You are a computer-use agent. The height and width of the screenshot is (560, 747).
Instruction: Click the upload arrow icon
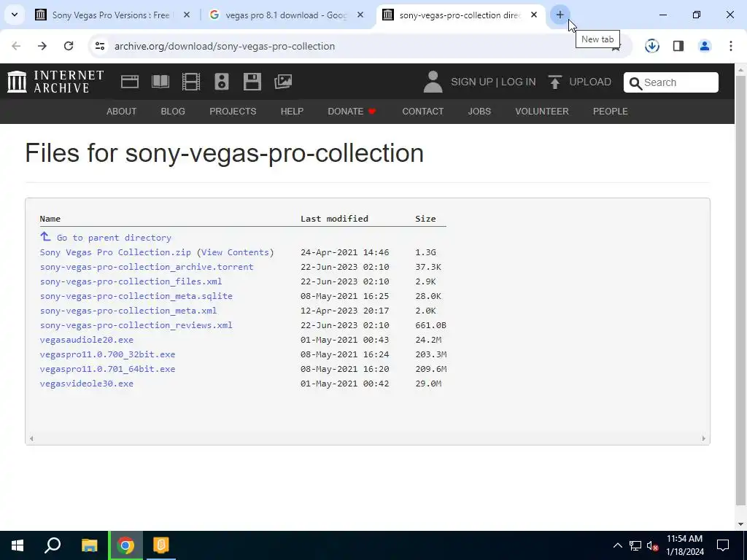(x=554, y=82)
